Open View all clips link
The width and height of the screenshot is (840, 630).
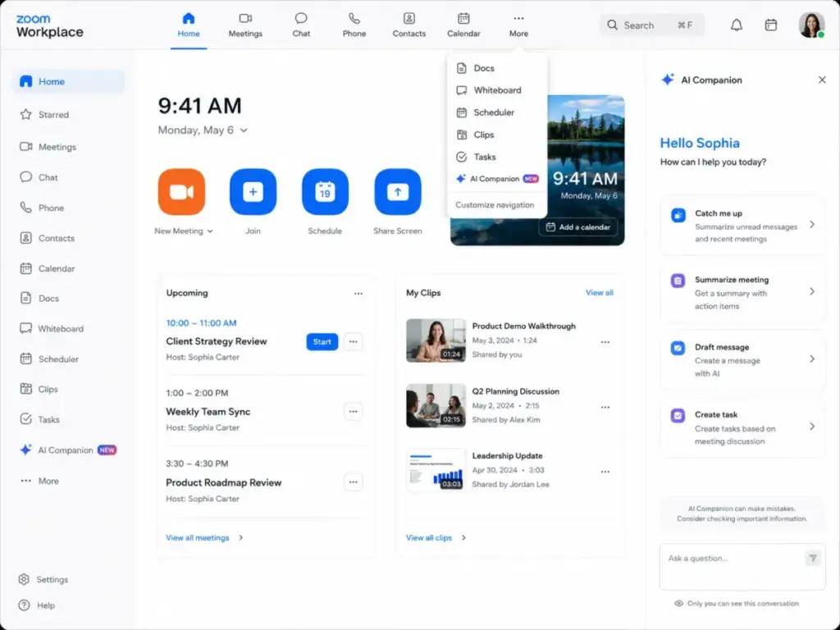436,538
